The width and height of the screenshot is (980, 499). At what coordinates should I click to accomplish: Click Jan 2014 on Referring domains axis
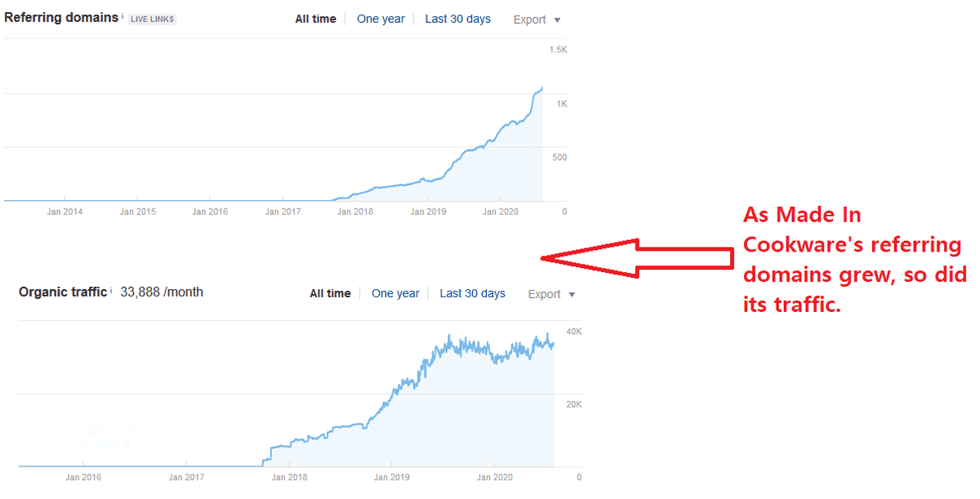coord(65,212)
